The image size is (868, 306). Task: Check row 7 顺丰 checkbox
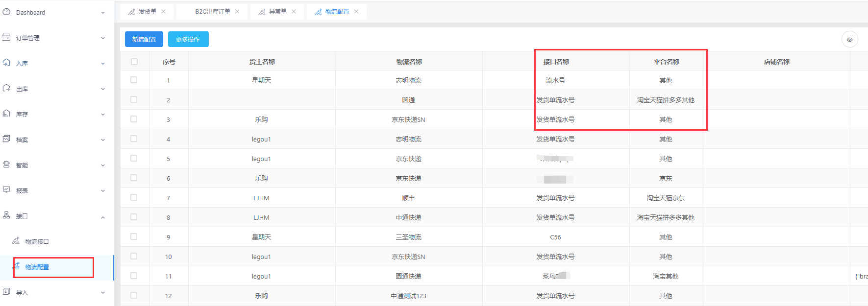(x=134, y=197)
